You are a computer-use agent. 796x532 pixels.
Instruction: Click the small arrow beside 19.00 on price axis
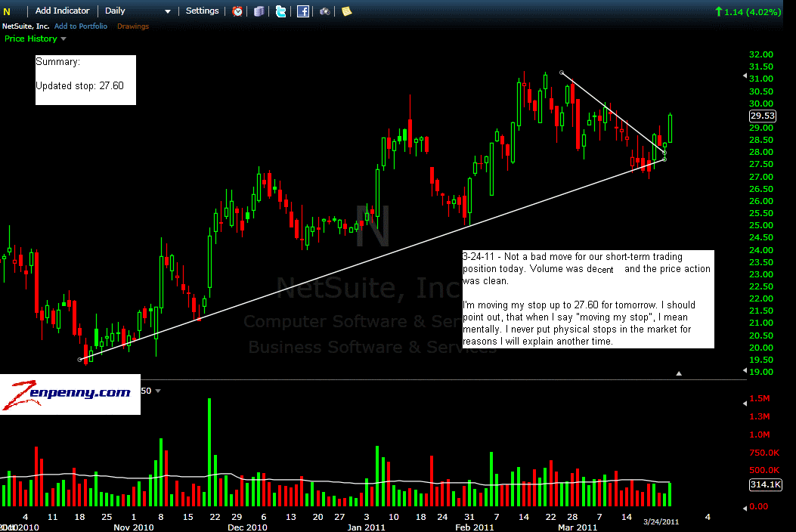coord(745,370)
